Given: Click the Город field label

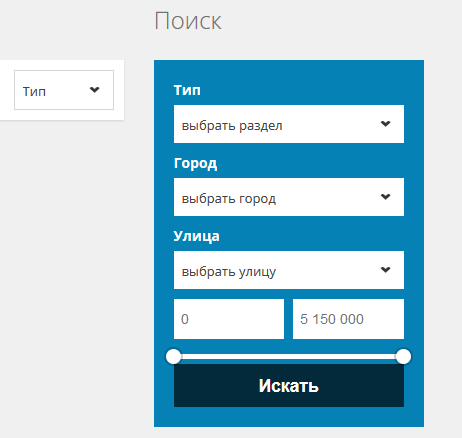Looking at the screenshot, I should 195,164.
